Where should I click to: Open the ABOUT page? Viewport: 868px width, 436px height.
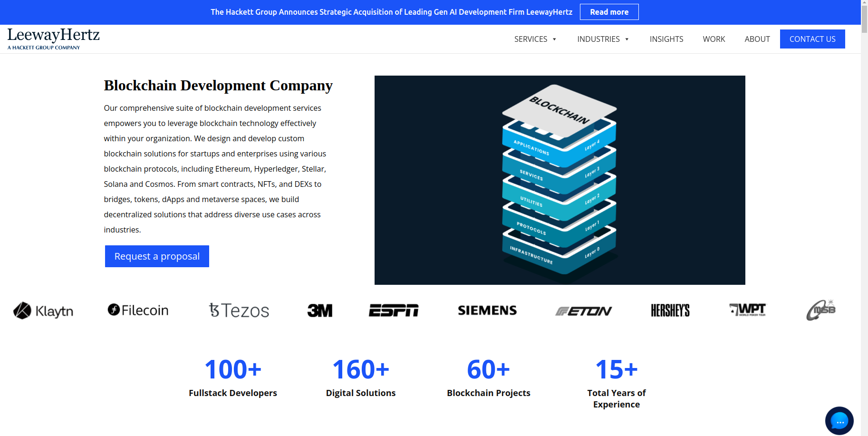(x=757, y=39)
